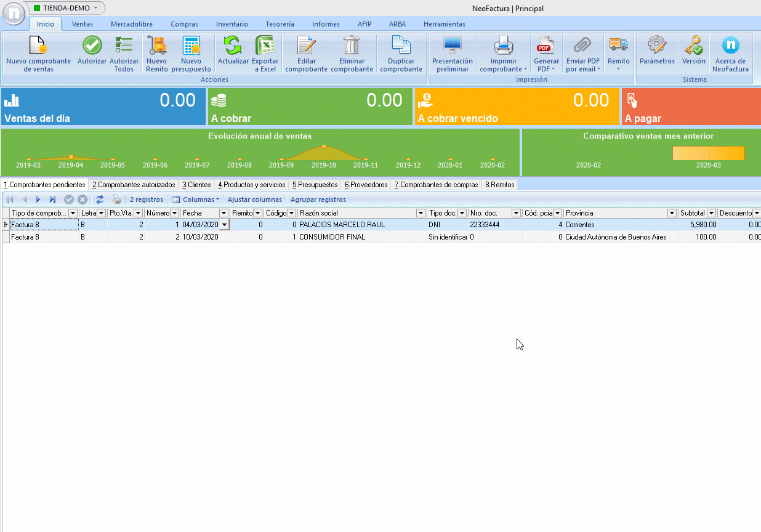Click Duplicar comprobante icon
The height and width of the screenshot is (532, 761).
(401, 46)
